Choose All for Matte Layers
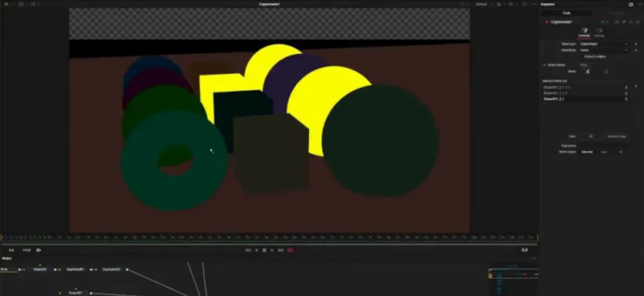644x296 pixels. [x=620, y=152]
